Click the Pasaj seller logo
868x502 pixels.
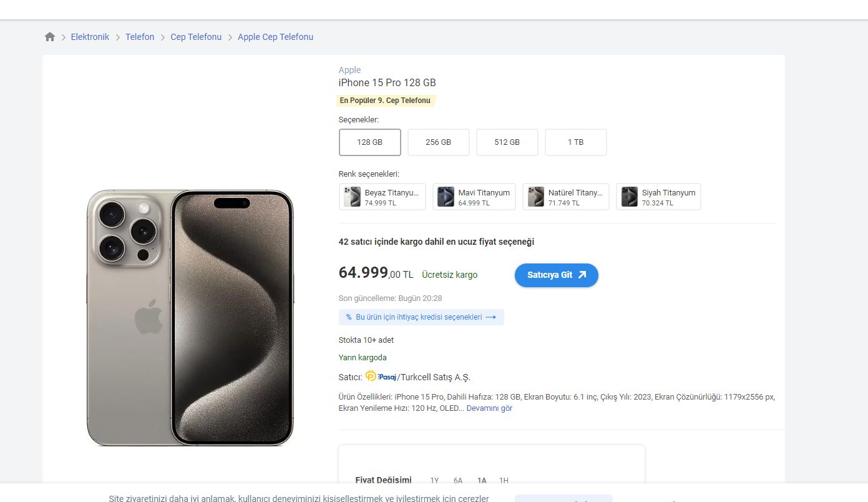(380, 376)
